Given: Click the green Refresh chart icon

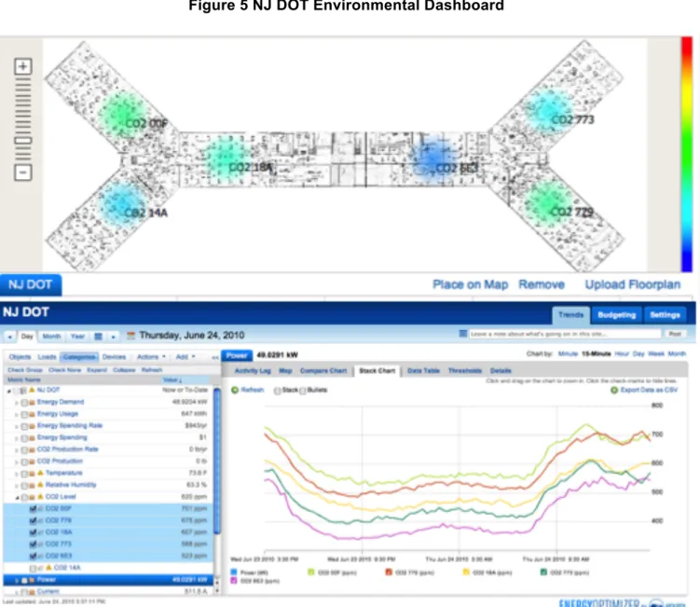Looking at the screenshot, I should click(x=235, y=390).
